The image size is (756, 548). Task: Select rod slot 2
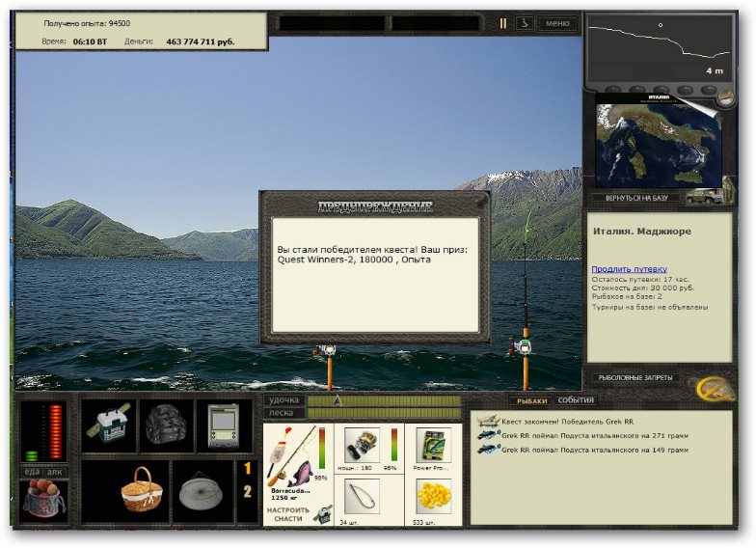(x=248, y=492)
